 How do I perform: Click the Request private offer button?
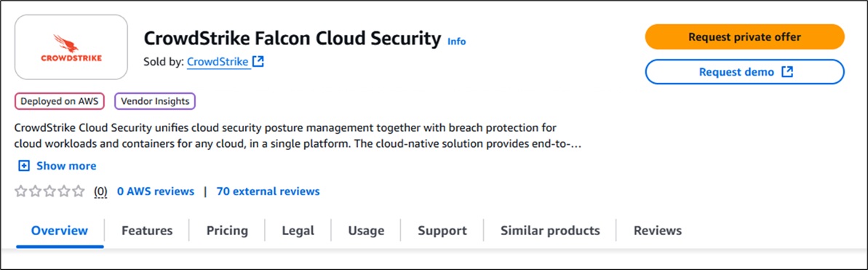click(x=744, y=37)
